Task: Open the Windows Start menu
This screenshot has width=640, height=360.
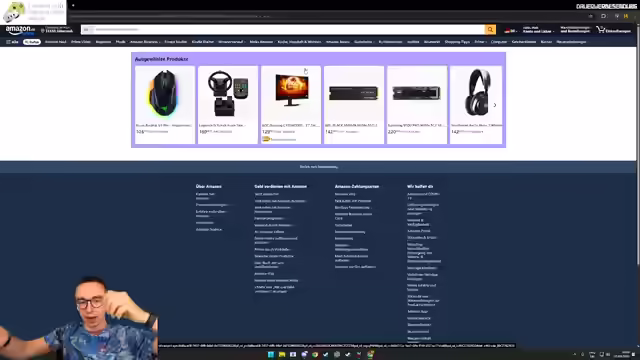Action: click(x=271, y=355)
